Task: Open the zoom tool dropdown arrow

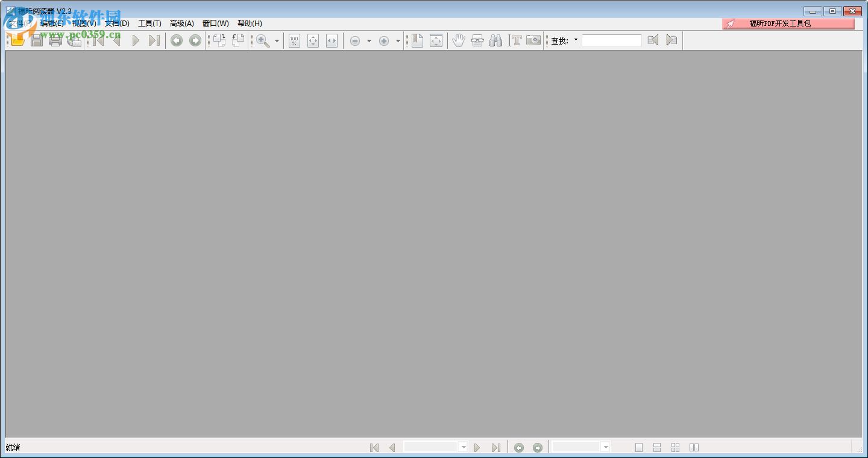Action: (x=277, y=40)
